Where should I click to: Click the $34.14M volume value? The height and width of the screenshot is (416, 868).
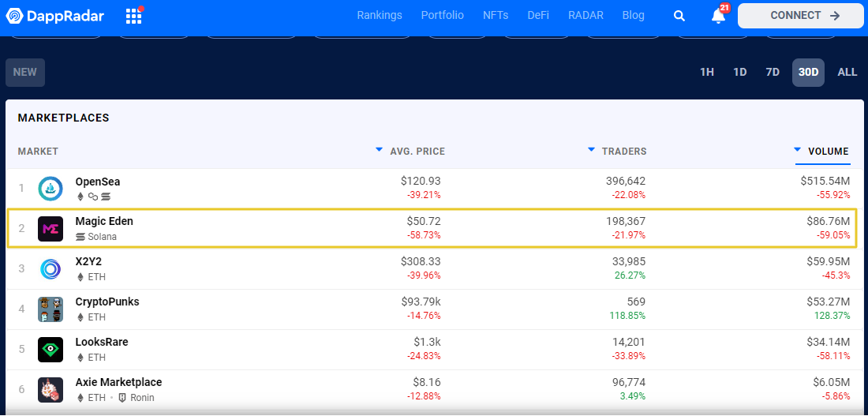(x=828, y=343)
